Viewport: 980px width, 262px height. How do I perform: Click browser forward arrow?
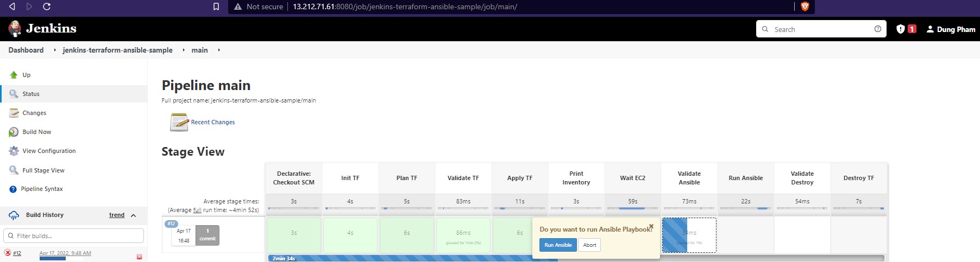pyautogui.click(x=29, y=7)
